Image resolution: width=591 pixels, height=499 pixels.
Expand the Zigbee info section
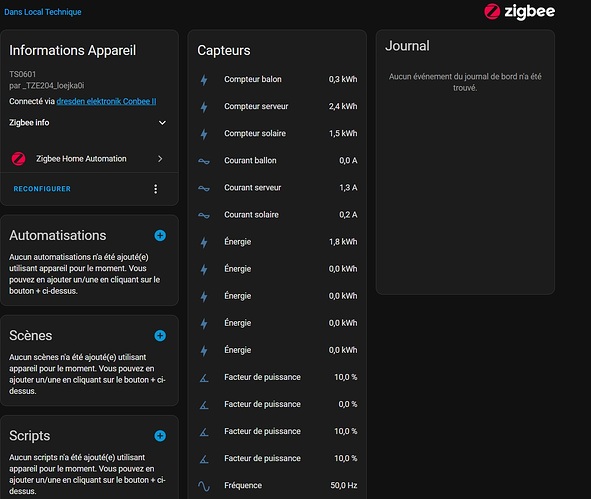(x=88, y=122)
